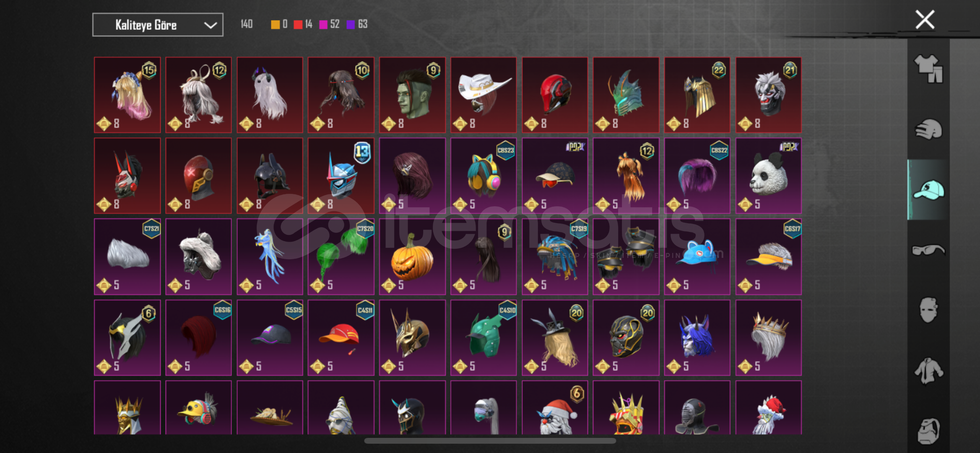Choose the white cowboy hat item
This screenshot has height=453, width=980.
tap(484, 95)
